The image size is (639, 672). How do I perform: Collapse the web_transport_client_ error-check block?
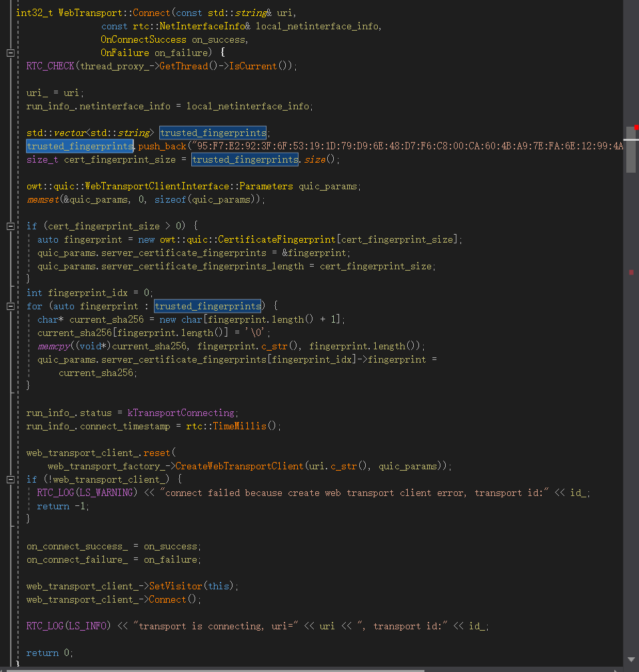[x=10, y=479]
